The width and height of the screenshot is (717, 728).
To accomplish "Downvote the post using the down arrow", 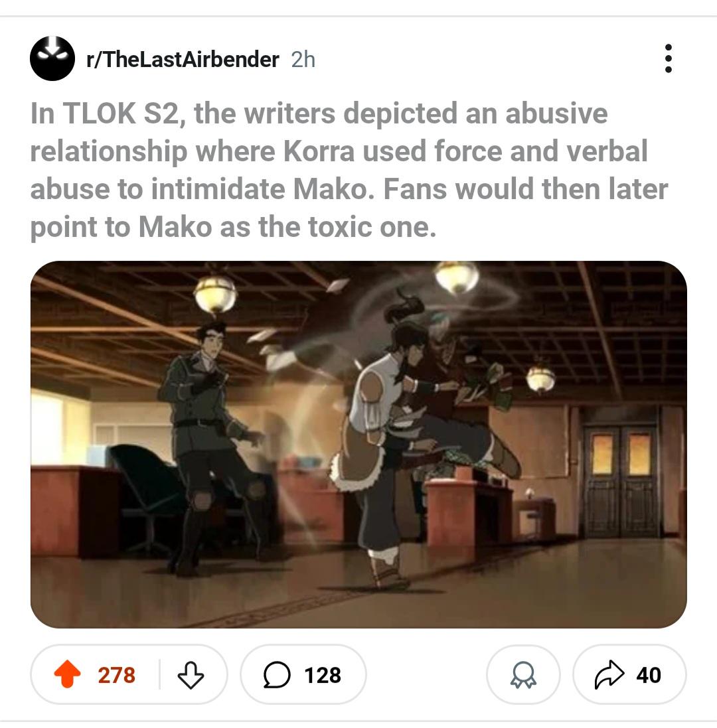I will pos(191,675).
